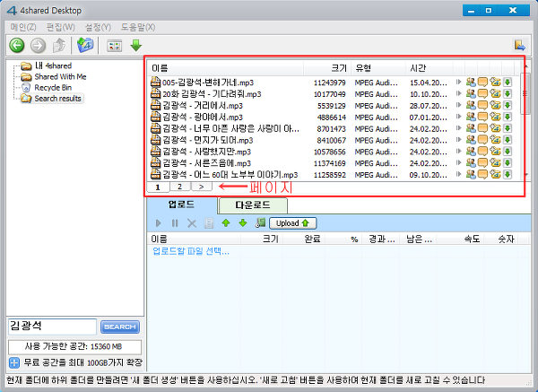Move upload down with green down arrow
The width and height of the screenshot is (538, 392).
coord(243,223)
